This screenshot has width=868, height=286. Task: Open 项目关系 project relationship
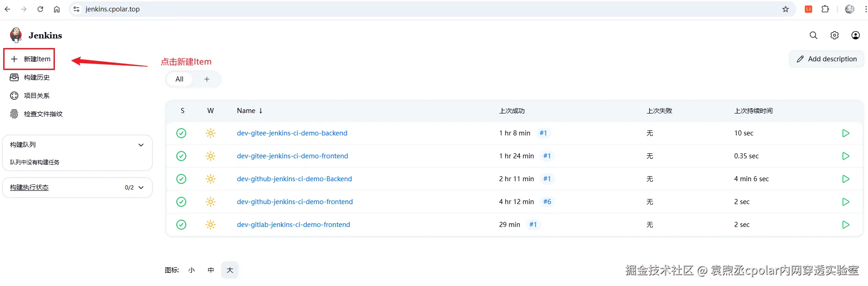pos(30,96)
